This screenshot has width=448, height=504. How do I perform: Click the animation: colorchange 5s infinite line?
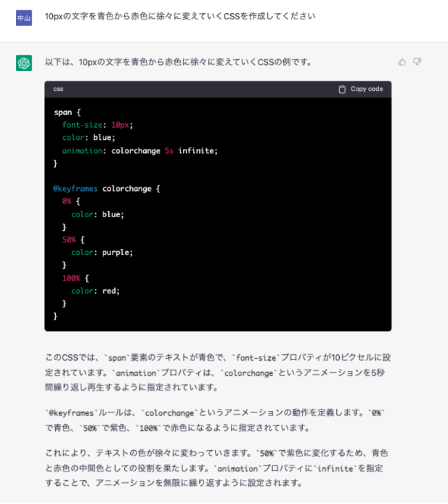139,150
